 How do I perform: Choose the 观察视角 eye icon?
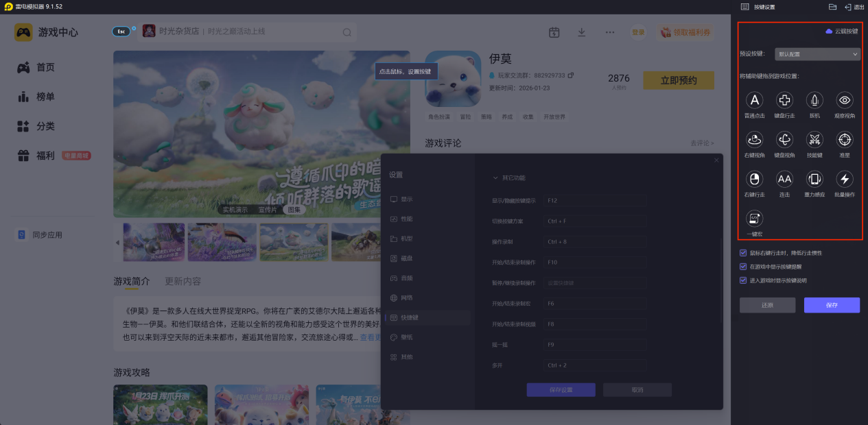click(x=845, y=101)
